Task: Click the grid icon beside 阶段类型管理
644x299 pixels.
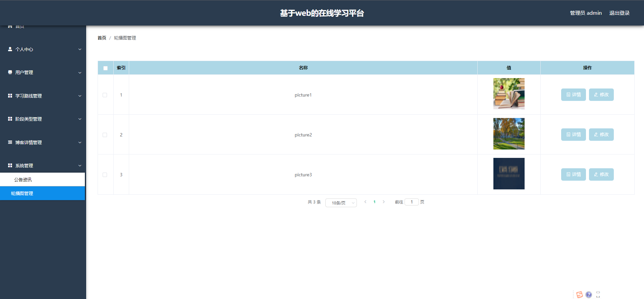Action: [10, 119]
